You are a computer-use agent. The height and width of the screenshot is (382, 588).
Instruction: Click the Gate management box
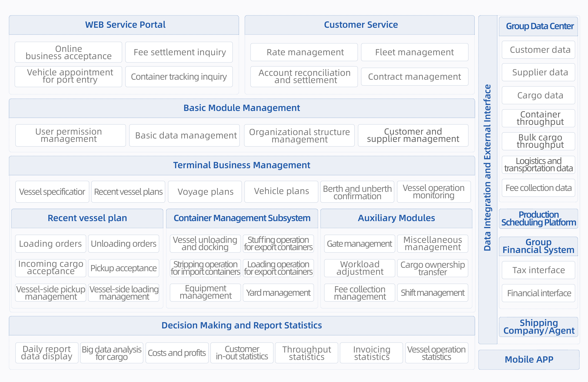pyautogui.click(x=360, y=243)
